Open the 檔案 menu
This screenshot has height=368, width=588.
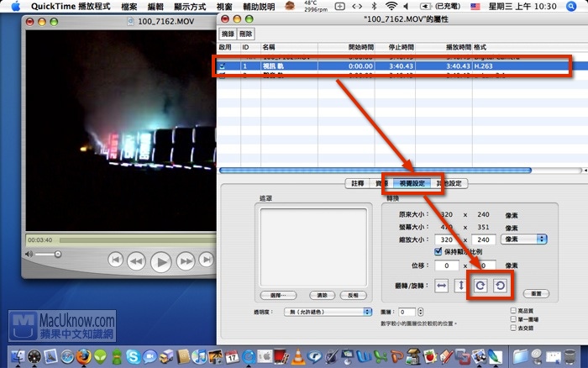[x=129, y=7]
